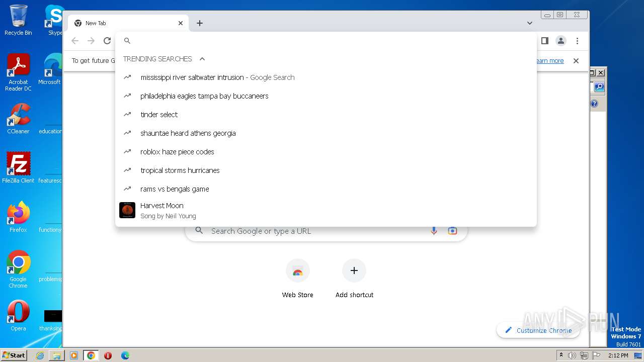Open Chrome's three-dot menu
Screen dimensions: 644x362
577,41
